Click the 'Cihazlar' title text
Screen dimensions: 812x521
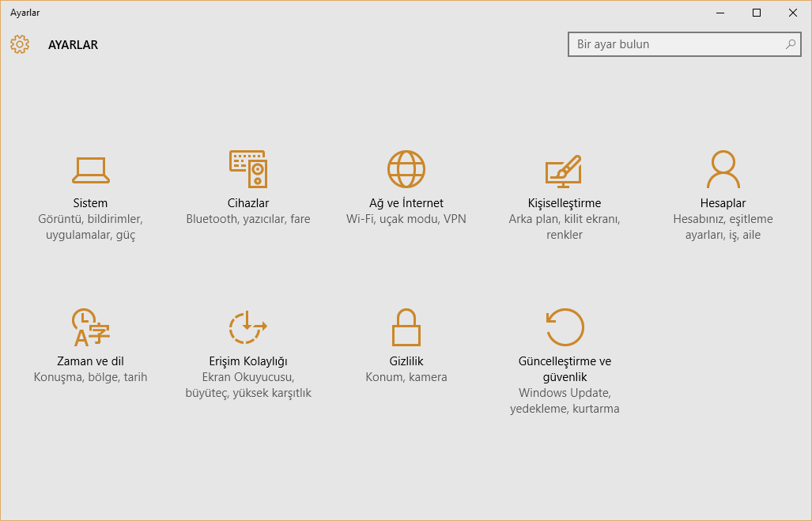(248, 203)
